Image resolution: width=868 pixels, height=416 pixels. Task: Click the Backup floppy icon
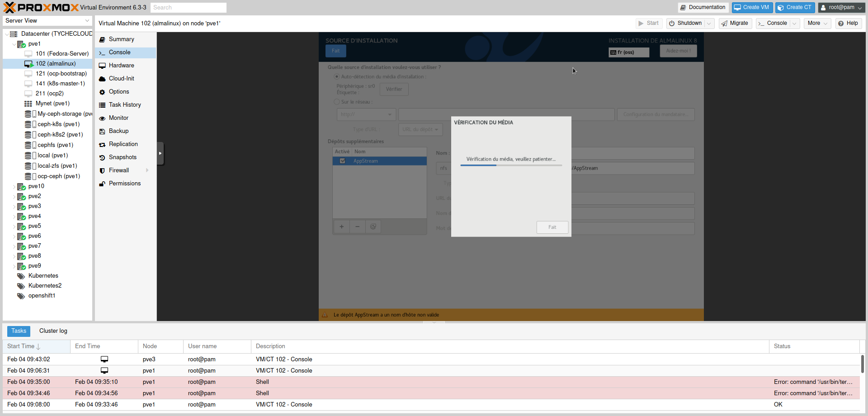click(102, 131)
